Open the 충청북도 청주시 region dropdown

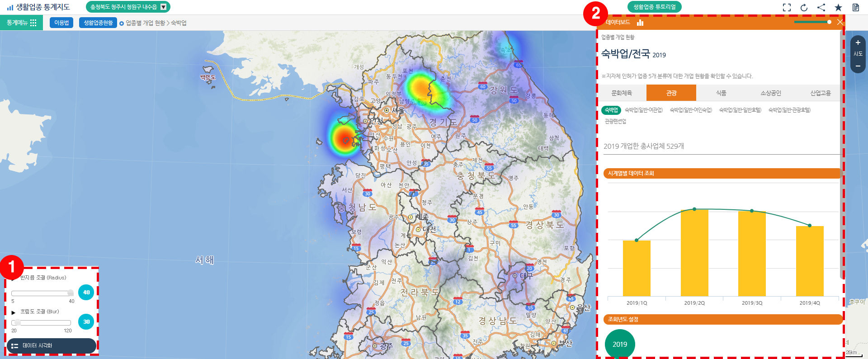(x=164, y=7)
